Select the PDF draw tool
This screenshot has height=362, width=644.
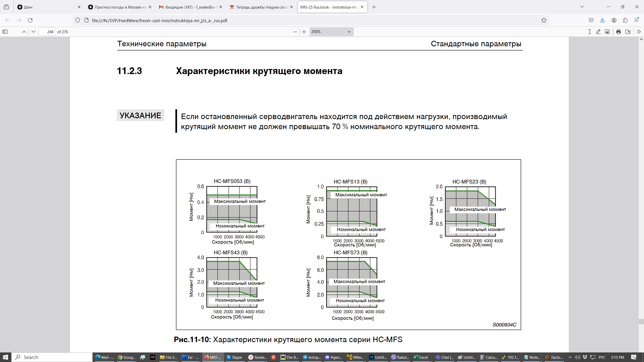(x=598, y=32)
